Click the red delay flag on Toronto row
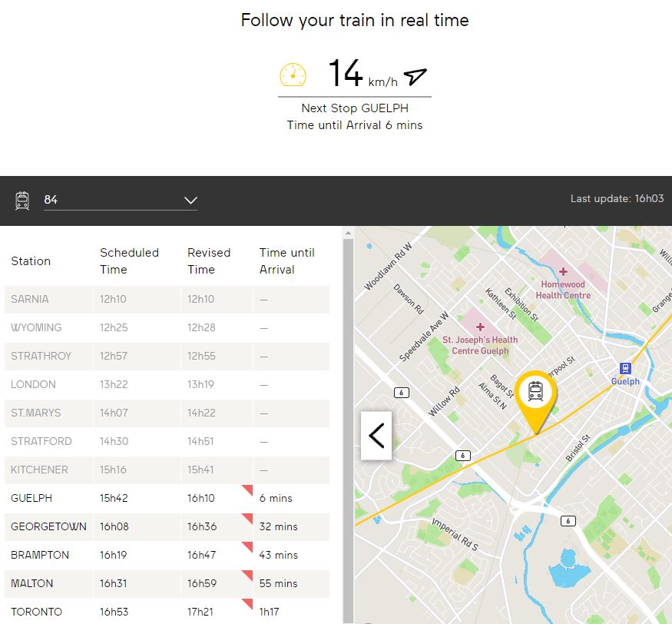Viewport: 672px width, 624px height. click(x=247, y=603)
